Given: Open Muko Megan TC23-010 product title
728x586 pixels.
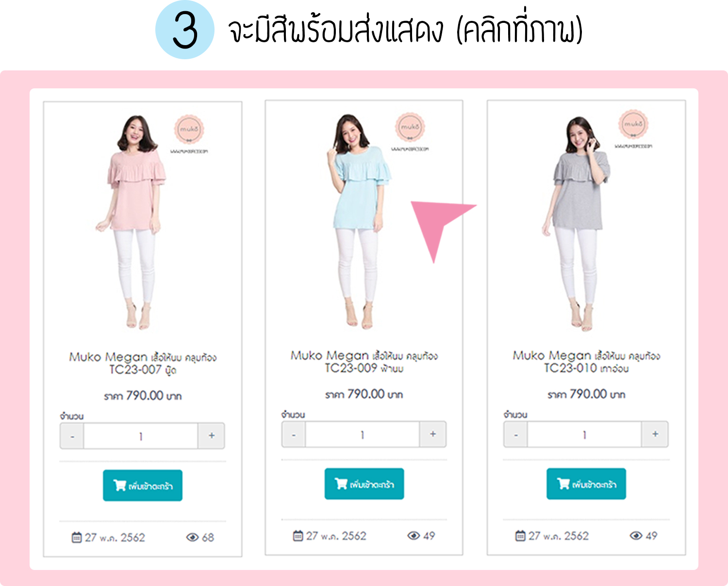Looking at the screenshot, I should point(586,362).
